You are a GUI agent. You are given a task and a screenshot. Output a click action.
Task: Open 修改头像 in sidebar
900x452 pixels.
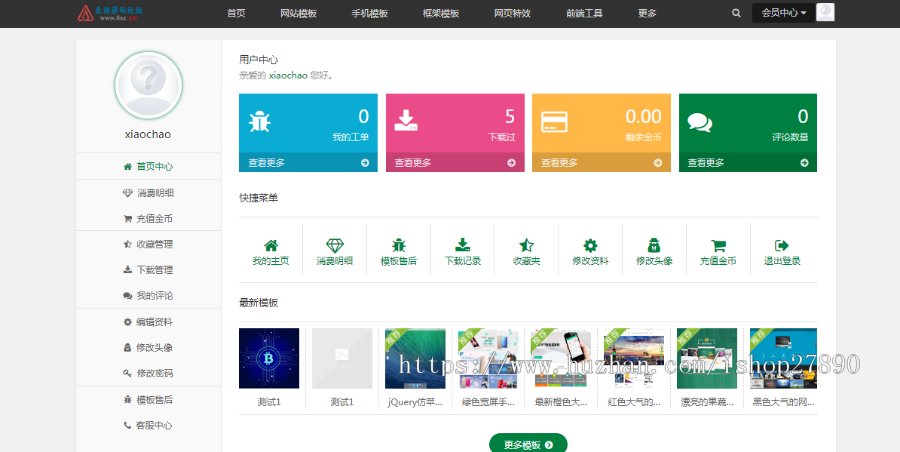coord(148,347)
